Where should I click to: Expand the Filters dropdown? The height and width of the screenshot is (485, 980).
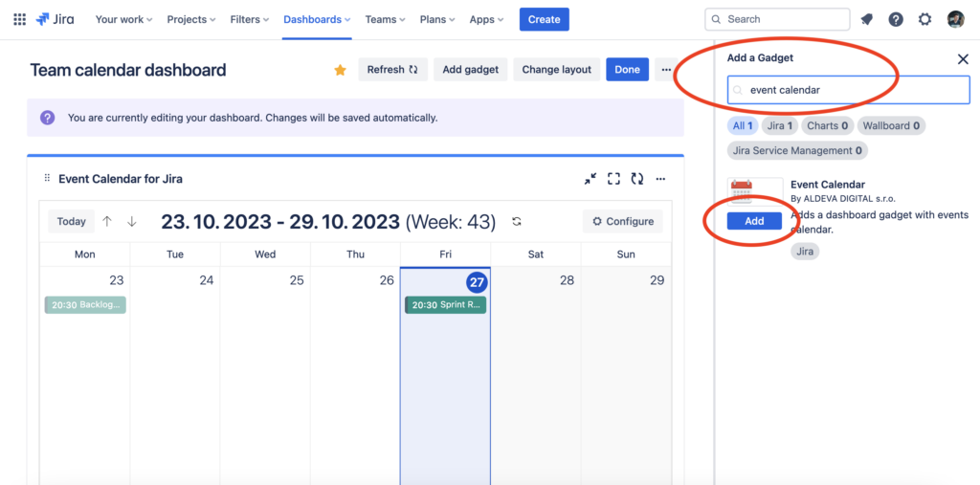click(251, 19)
